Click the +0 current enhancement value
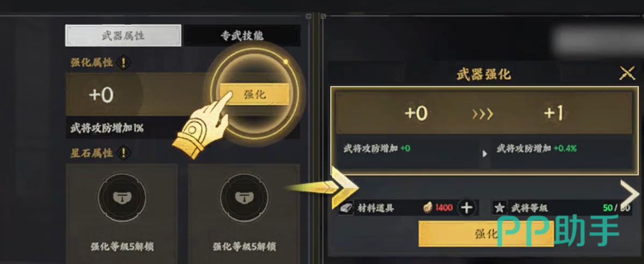This screenshot has height=264, width=644. tap(416, 113)
